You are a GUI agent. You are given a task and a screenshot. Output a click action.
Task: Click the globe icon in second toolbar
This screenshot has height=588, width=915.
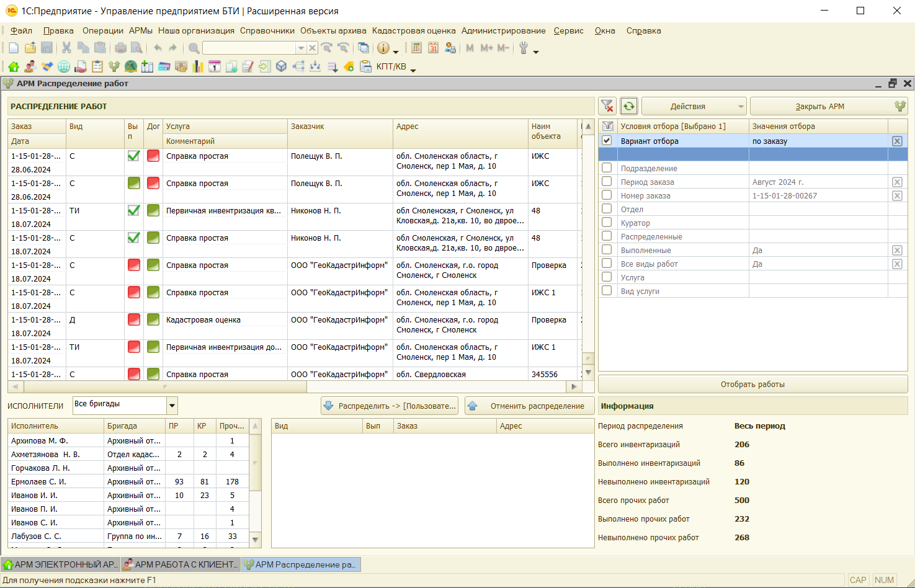coord(63,66)
